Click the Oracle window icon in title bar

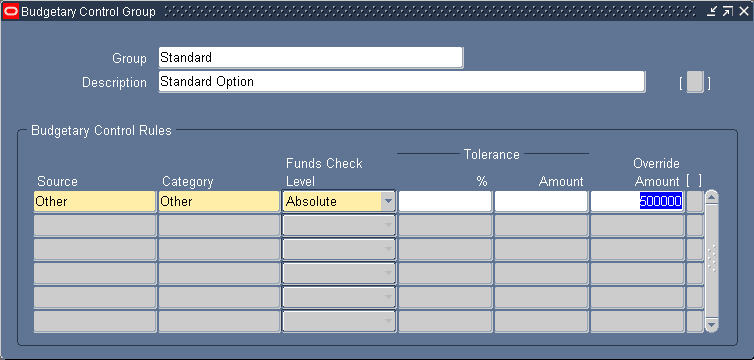11,12
